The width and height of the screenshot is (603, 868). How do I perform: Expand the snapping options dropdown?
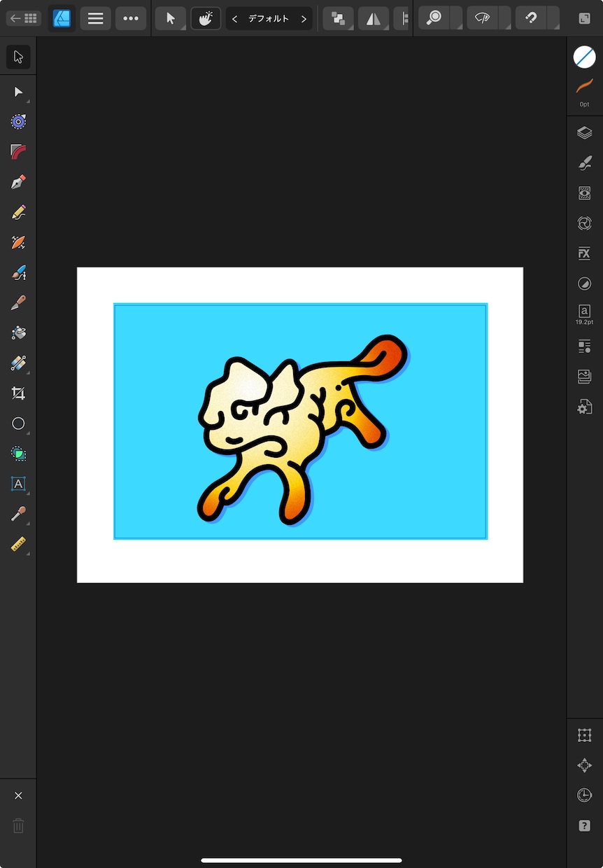(553, 18)
